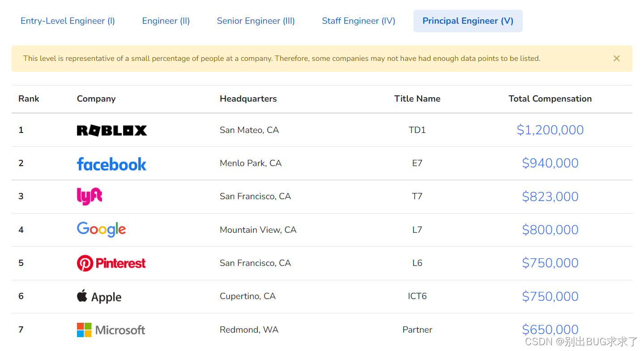
Task: Click the Title Name column header
Action: coord(417,99)
